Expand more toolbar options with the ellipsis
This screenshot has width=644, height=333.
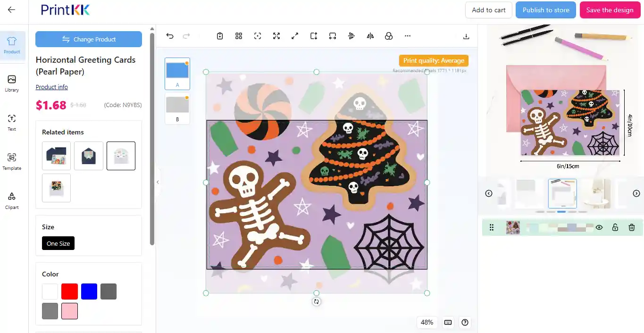click(x=407, y=36)
